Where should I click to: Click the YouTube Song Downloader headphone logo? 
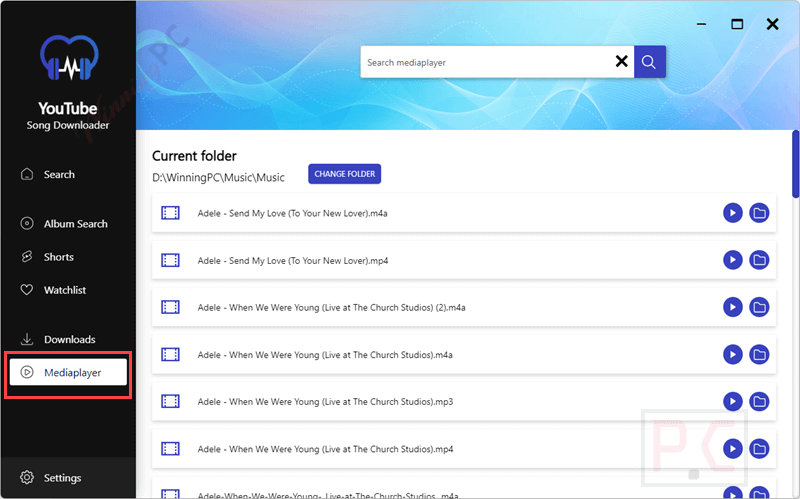(x=69, y=58)
